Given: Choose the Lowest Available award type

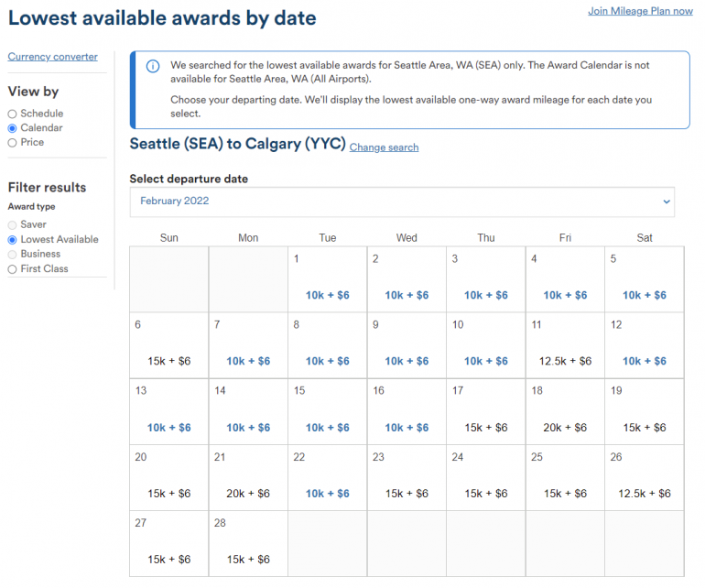Looking at the screenshot, I should (12, 240).
